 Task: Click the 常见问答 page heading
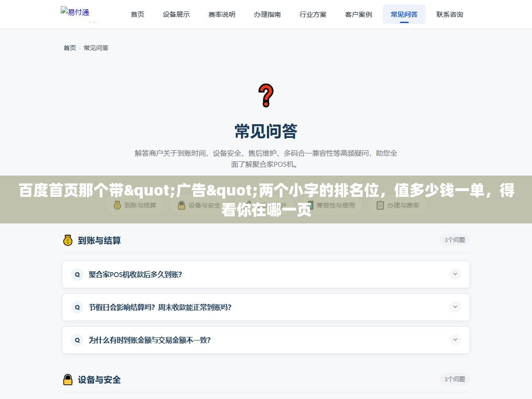pyautogui.click(x=266, y=131)
